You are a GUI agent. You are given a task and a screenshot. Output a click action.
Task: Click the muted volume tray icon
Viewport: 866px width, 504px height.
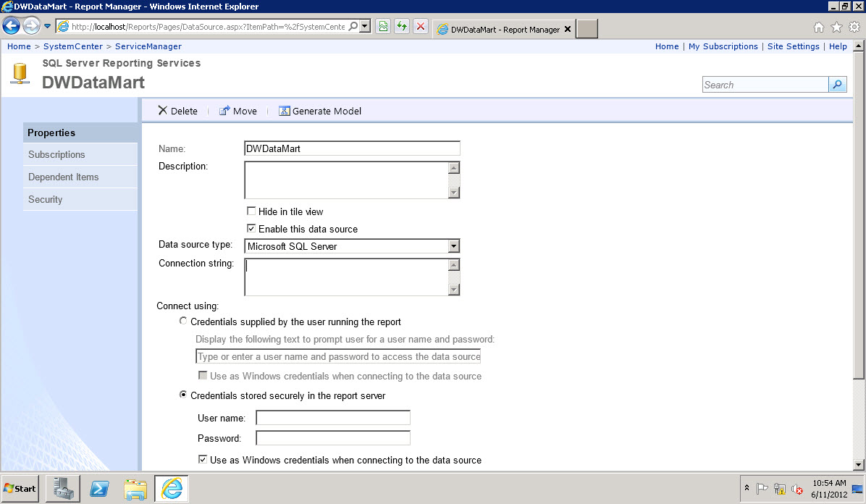click(797, 489)
